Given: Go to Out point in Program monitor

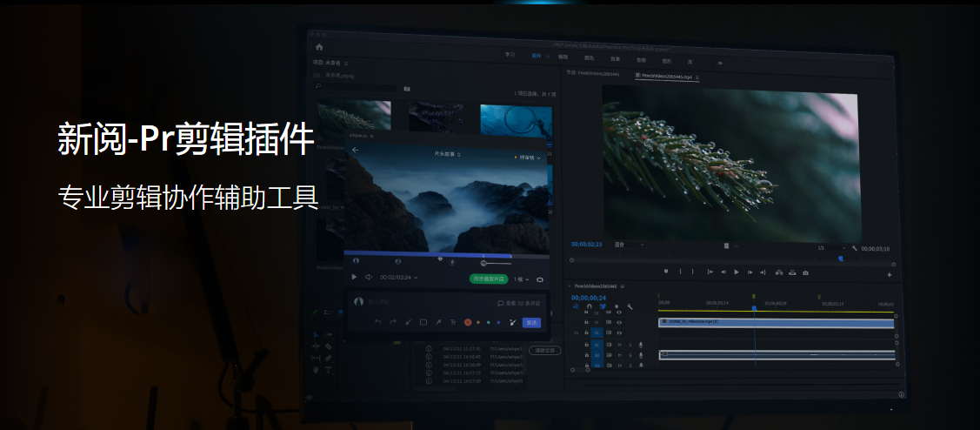Looking at the screenshot, I should [x=763, y=272].
